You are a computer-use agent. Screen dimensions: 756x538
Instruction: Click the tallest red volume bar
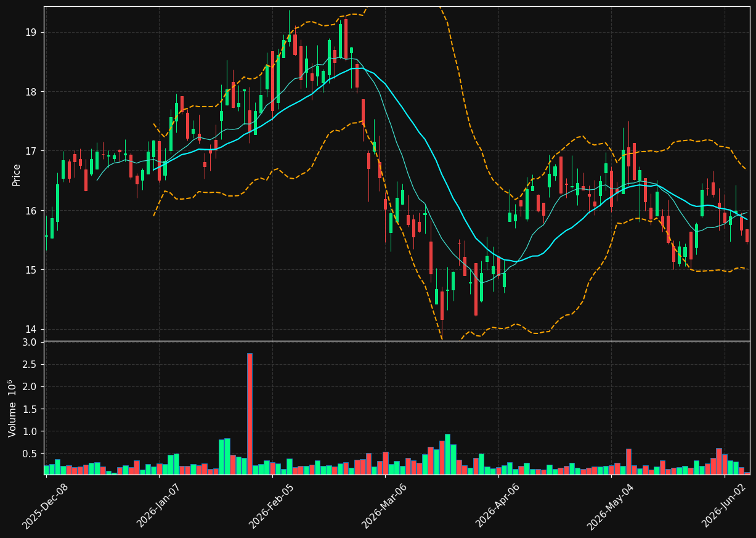point(250,414)
